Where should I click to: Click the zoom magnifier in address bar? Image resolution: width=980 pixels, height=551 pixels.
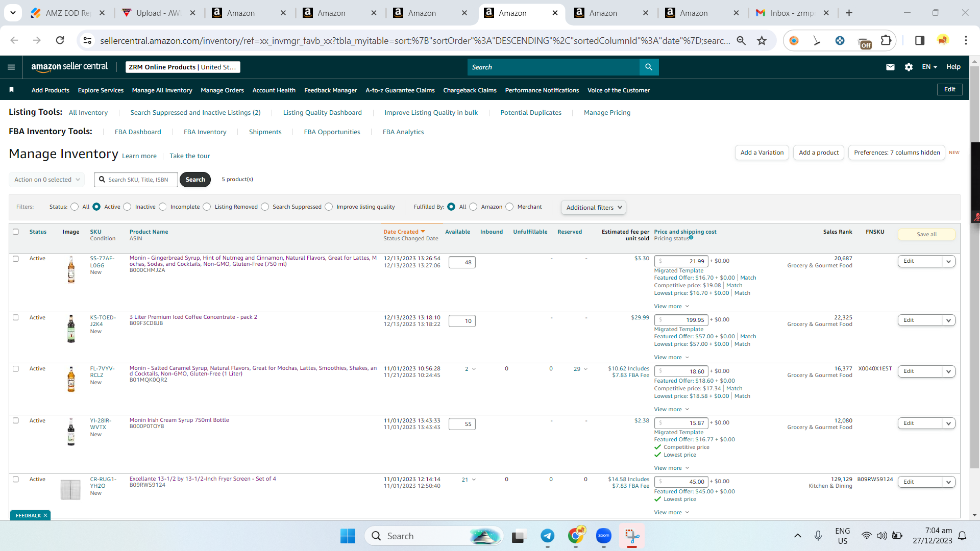click(x=741, y=40)
